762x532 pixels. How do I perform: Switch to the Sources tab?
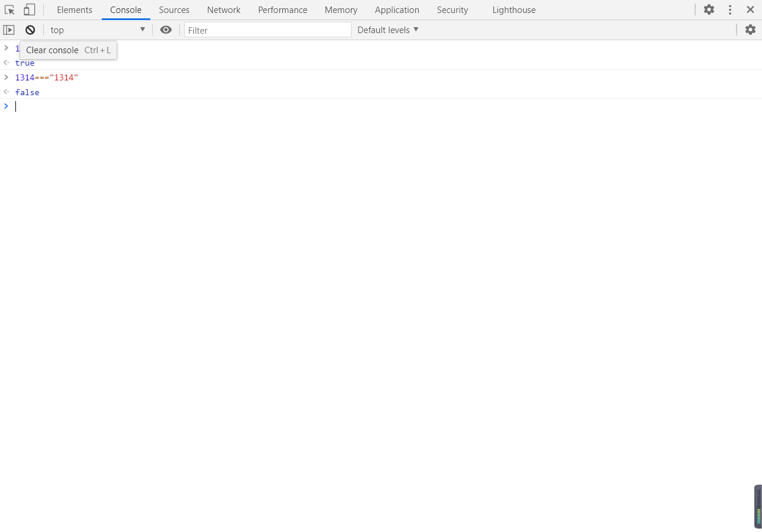pyautogui.click(x=174, y=10)
